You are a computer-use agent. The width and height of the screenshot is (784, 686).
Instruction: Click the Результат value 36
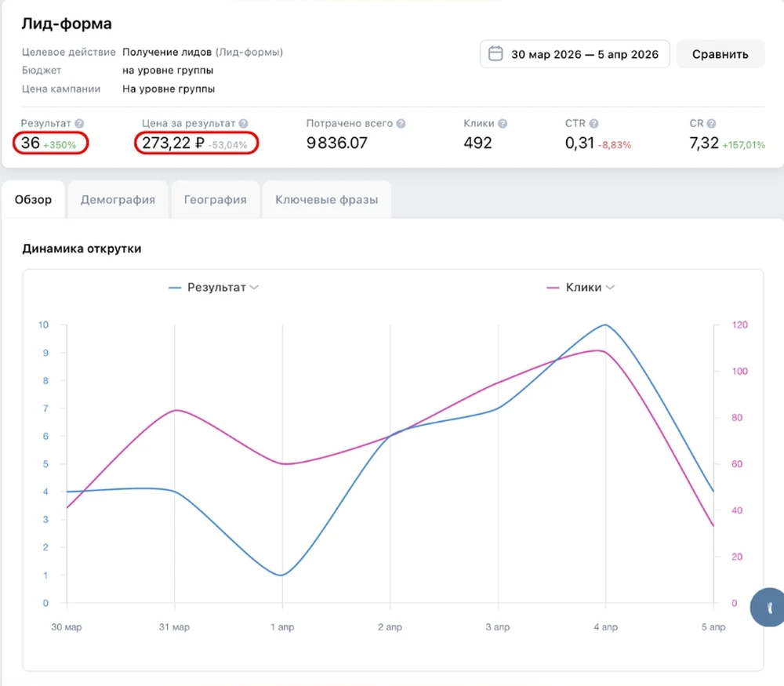coord(30,143)
